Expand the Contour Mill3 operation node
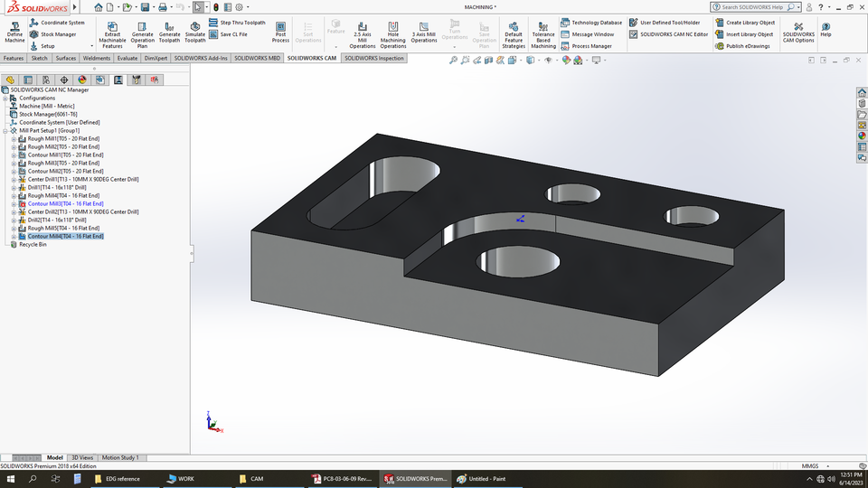 [x=14, y=203]
